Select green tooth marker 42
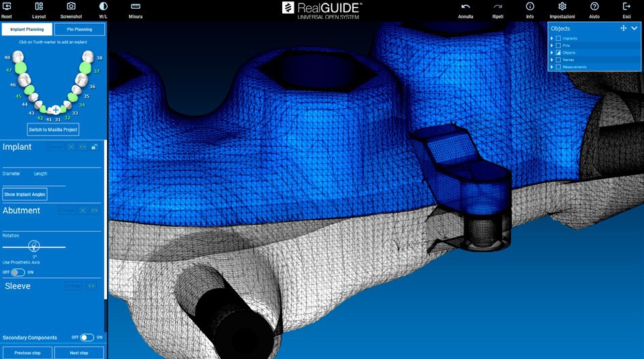This screenshot has height=359, width=644. pyautogui.click(x=43, y=109)
